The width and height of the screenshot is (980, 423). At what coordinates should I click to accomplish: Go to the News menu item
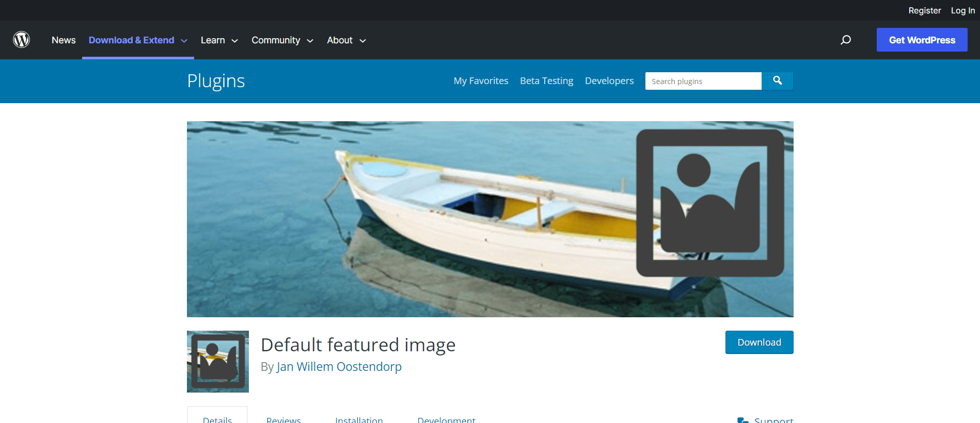click(64, 40)
